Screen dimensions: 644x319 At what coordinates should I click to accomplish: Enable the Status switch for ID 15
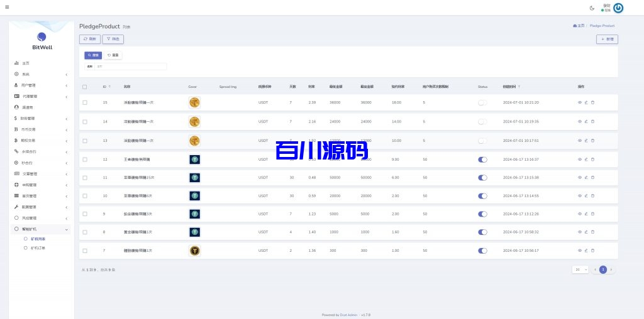pos(482,102)
